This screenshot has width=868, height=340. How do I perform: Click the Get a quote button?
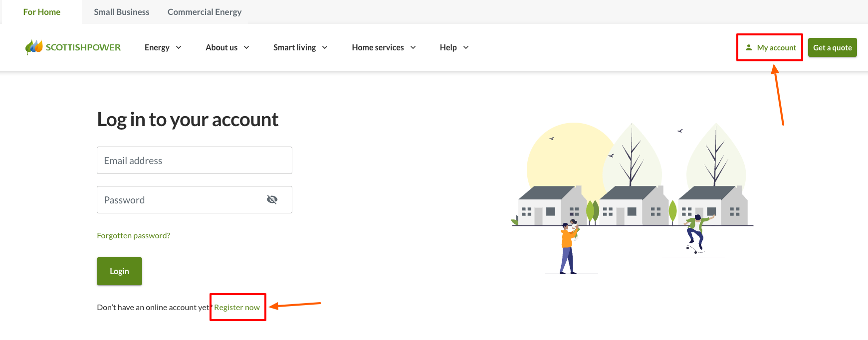pyautogui.click(x=832, y=48)
